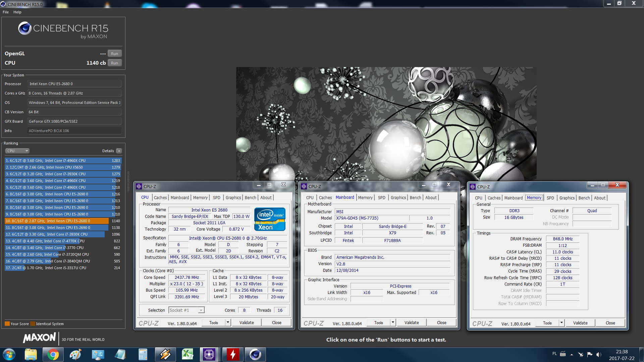This screenshot has width=644, height=362.
Task: Click CPU-Z icon in right window title
Action: [x=473, y=187]
